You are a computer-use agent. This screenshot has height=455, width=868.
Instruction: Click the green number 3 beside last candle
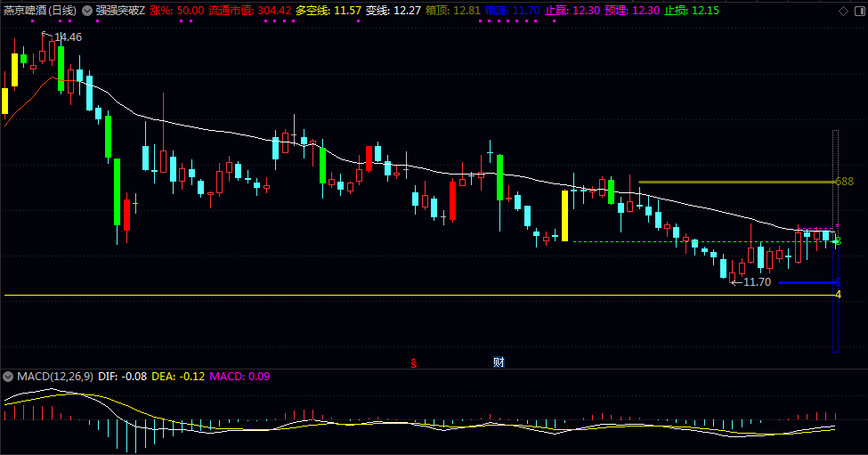tap(838, 241)
